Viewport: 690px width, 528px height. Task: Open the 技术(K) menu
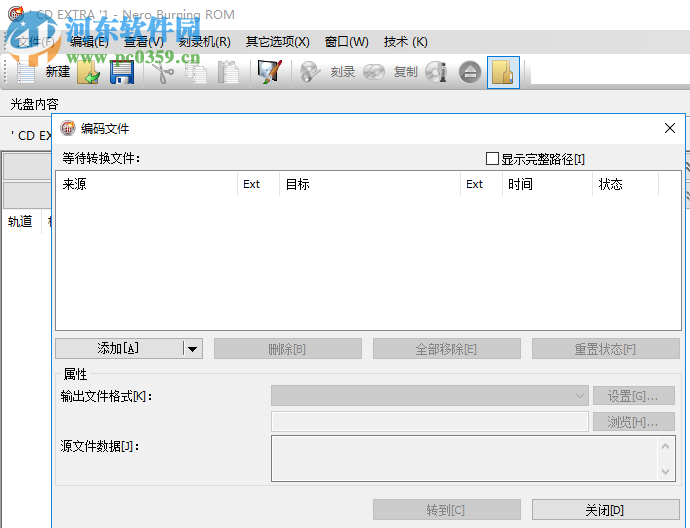coord(405,42)
